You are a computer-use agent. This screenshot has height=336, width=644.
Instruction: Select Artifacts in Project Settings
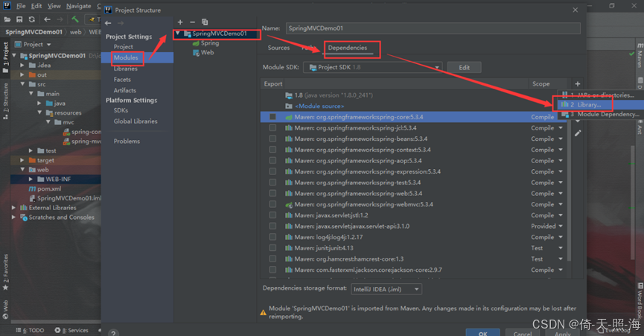(124, 90)
